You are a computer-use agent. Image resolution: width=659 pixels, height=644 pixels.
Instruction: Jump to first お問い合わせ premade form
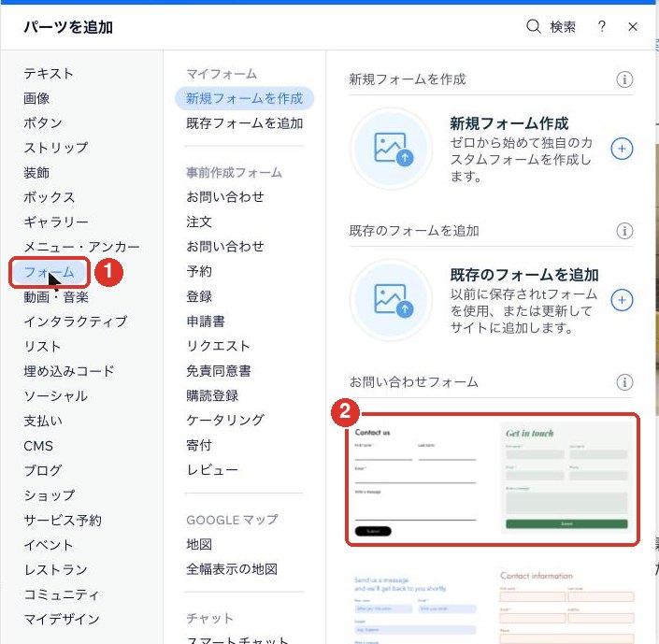pyautogui.click(x=225, y=197)
